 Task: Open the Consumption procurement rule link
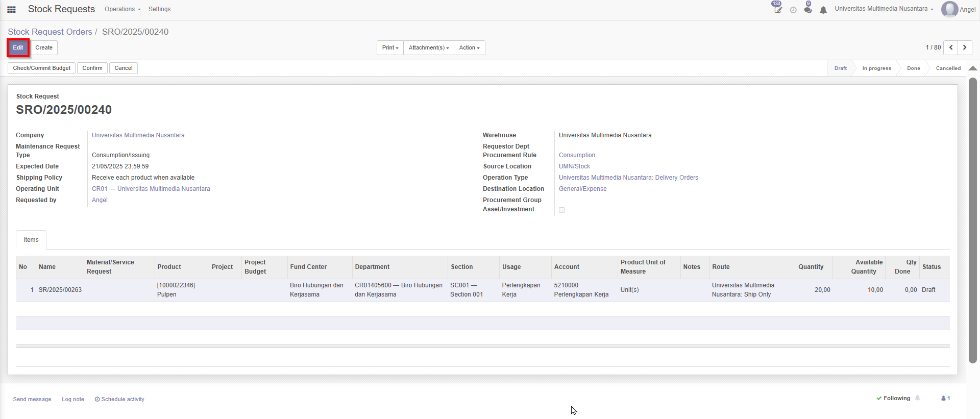[x=577, y=155]
